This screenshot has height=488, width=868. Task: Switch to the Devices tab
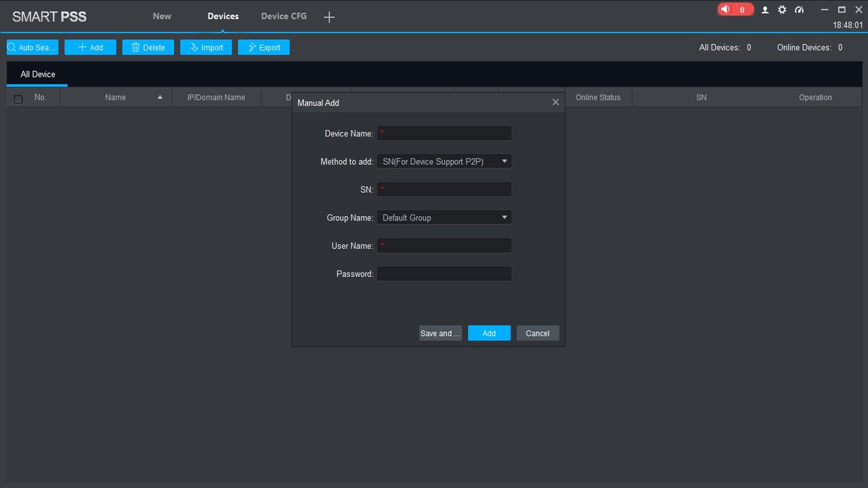223,16
